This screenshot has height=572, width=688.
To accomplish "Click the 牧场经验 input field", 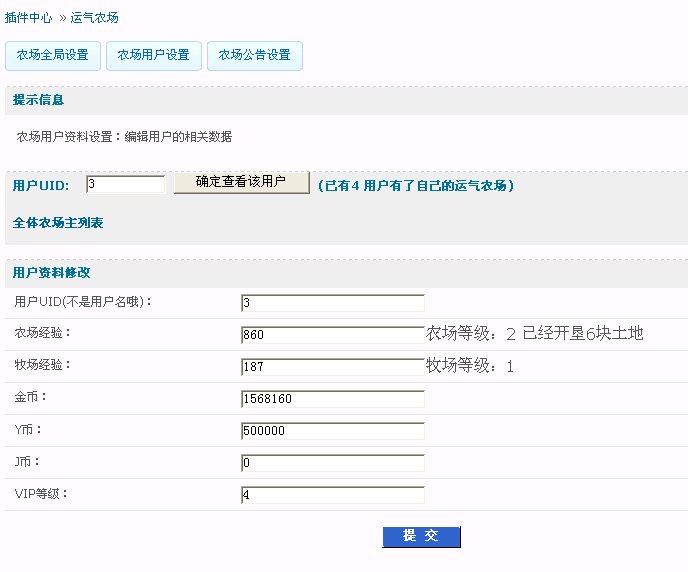I will [332, 367].
